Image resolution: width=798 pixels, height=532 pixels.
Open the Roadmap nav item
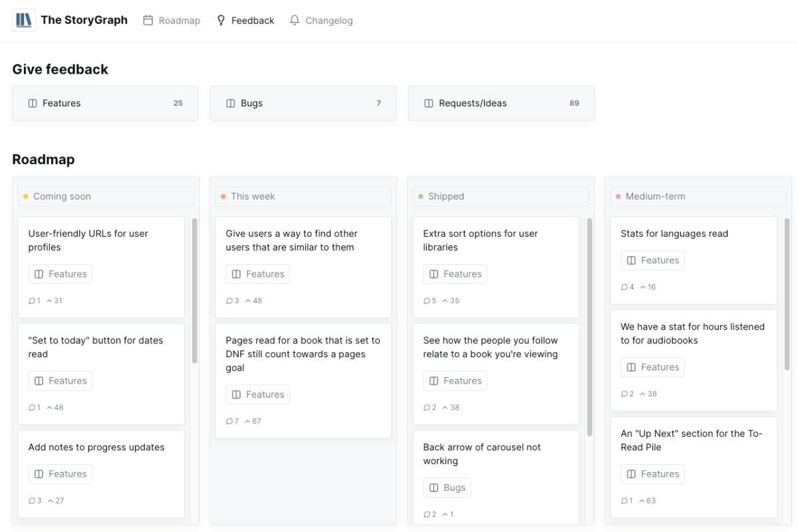click(x=172, y=21)
